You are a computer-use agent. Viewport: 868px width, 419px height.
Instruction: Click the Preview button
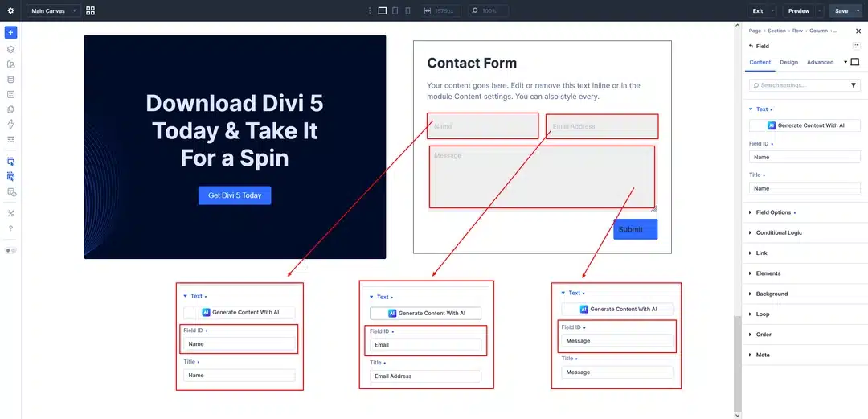tap(799, 10)
